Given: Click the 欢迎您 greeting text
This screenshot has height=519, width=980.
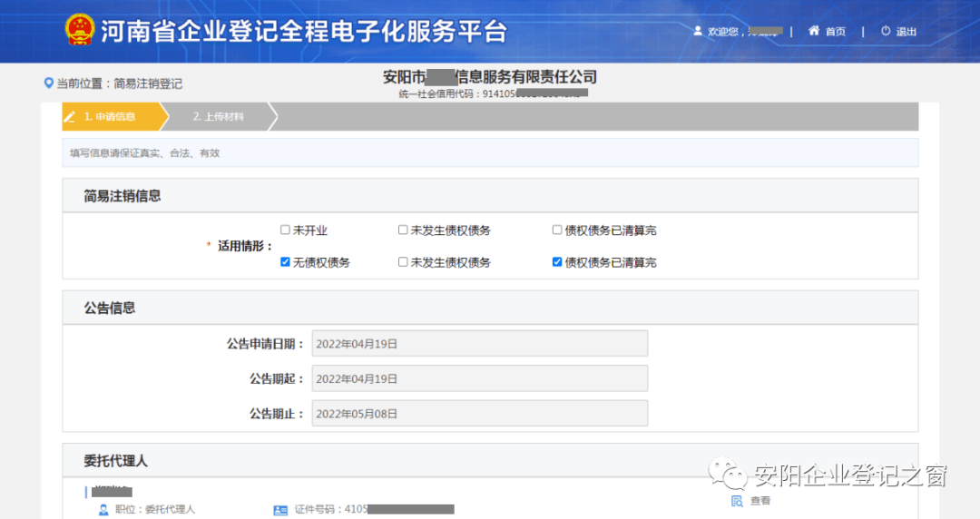Looking at the screenshot, I should click(x=722, y=31).
